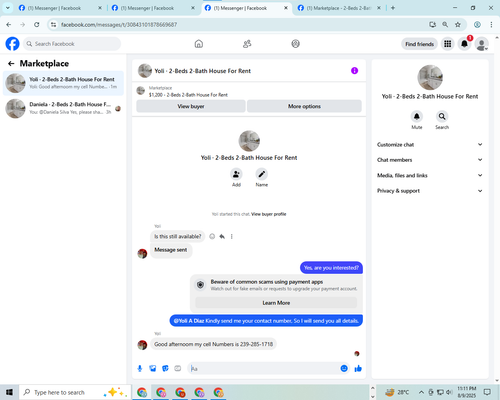Screen dimensions: 500x400
Task: Click Yoli profile thumbnail in right panel
Action: (x=430, y=77)
